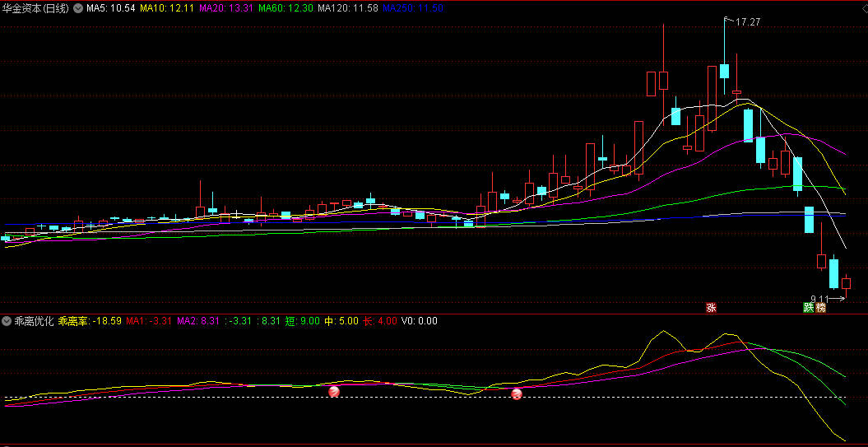Select the yellow MA10: 12.11 label
The image size is (868, 447).
[x=166, y=8]
